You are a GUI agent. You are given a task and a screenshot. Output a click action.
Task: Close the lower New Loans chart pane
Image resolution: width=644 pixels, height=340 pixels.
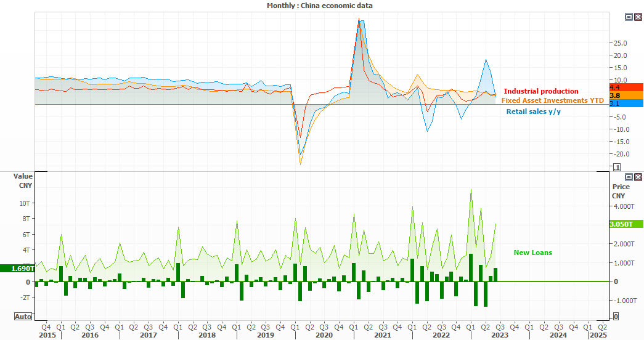[638, 177]
